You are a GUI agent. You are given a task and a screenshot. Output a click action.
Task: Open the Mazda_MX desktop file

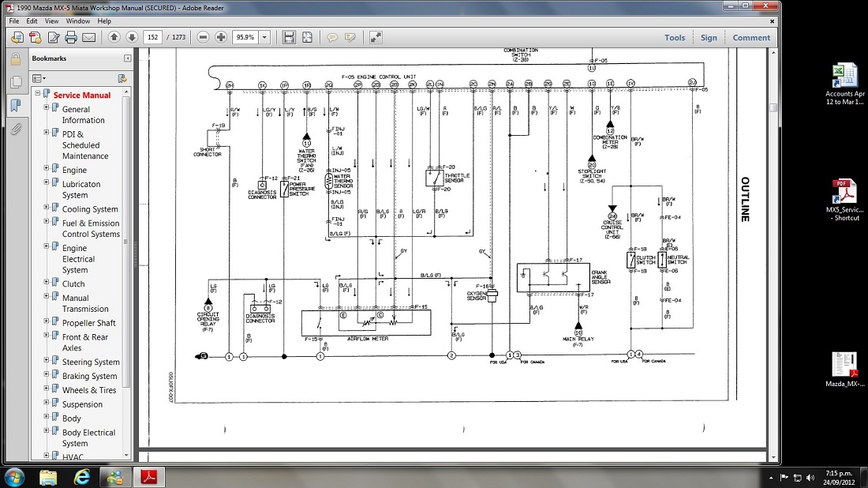coord(844,370)
